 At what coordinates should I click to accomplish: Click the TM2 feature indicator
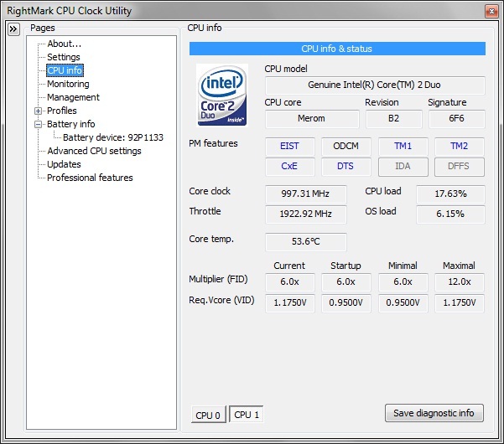pyautogui.click(x=459, y=147)
